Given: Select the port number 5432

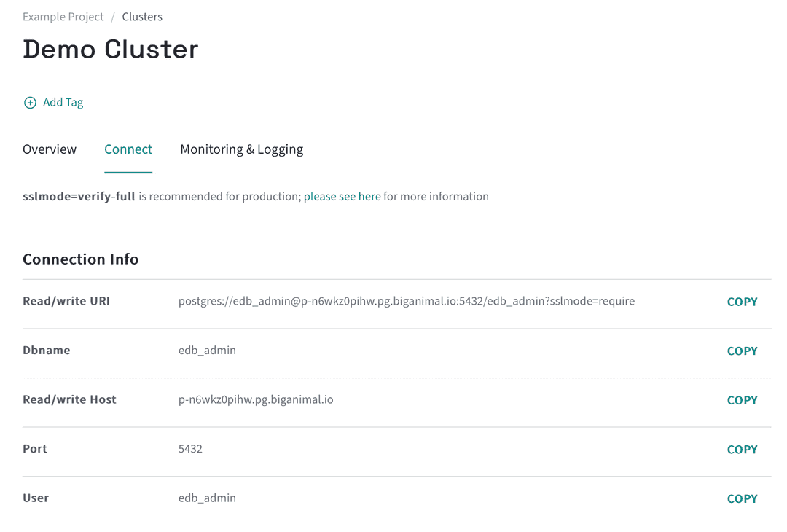Looking at the screenshot, I should pyautogui.click(x=190, y=448).
